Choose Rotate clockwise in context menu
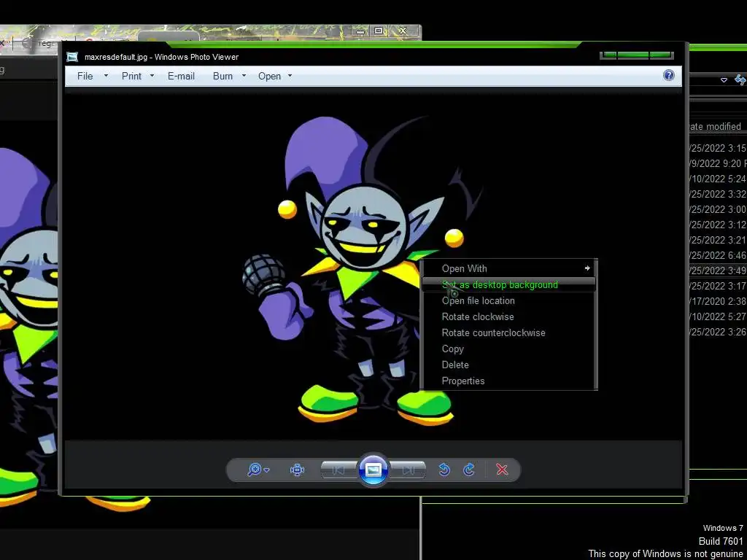747x560 pixels. pos(508,316)
